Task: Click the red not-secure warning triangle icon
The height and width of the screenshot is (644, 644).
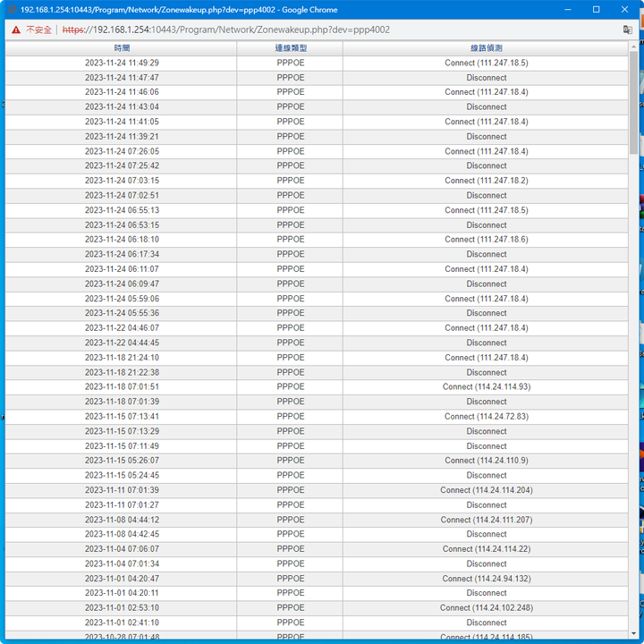Action: pyautogui.click(x=16, y=30)
